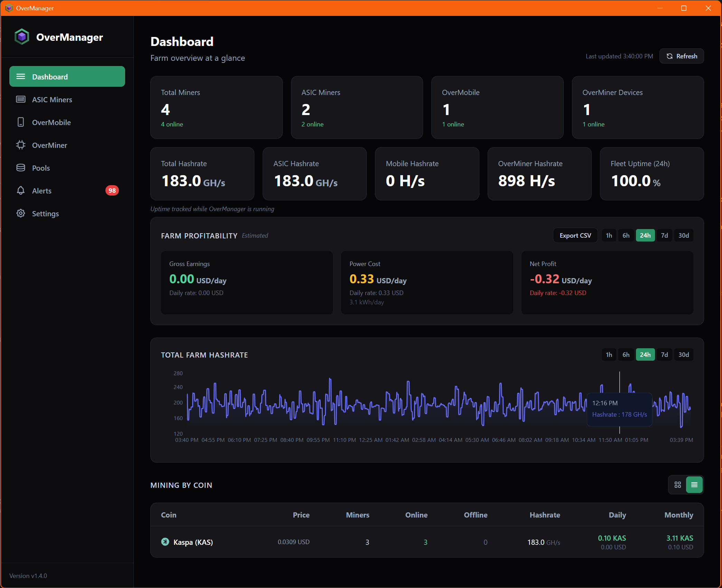Image resolution: width=722 pixels, height=588 pixels.
Task: Click the Net Profit panel
Action: (x=607, y=283)
